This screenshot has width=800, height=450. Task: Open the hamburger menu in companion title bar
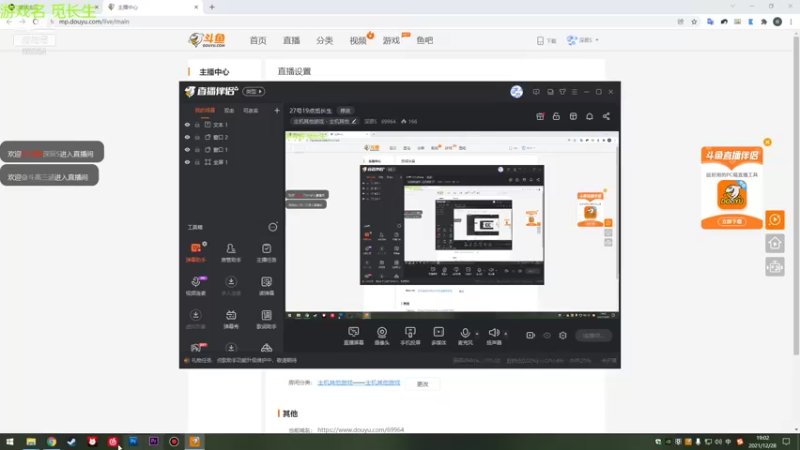click(574, 92)
